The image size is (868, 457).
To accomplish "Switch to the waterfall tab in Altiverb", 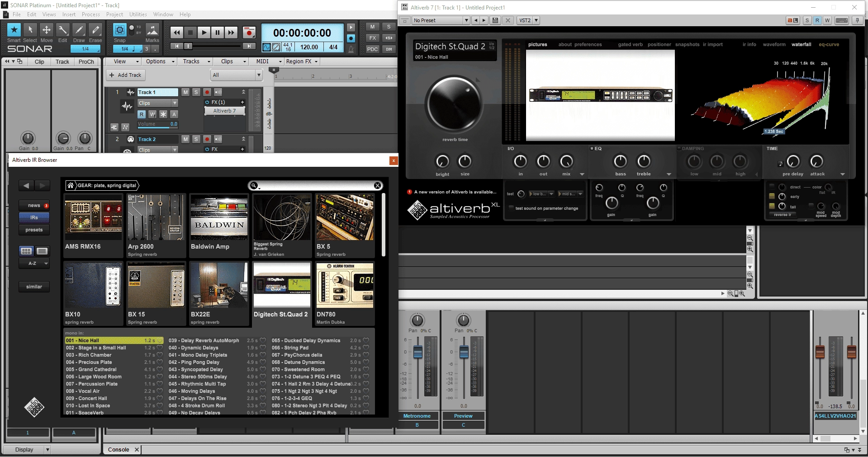I will [801, 44].
